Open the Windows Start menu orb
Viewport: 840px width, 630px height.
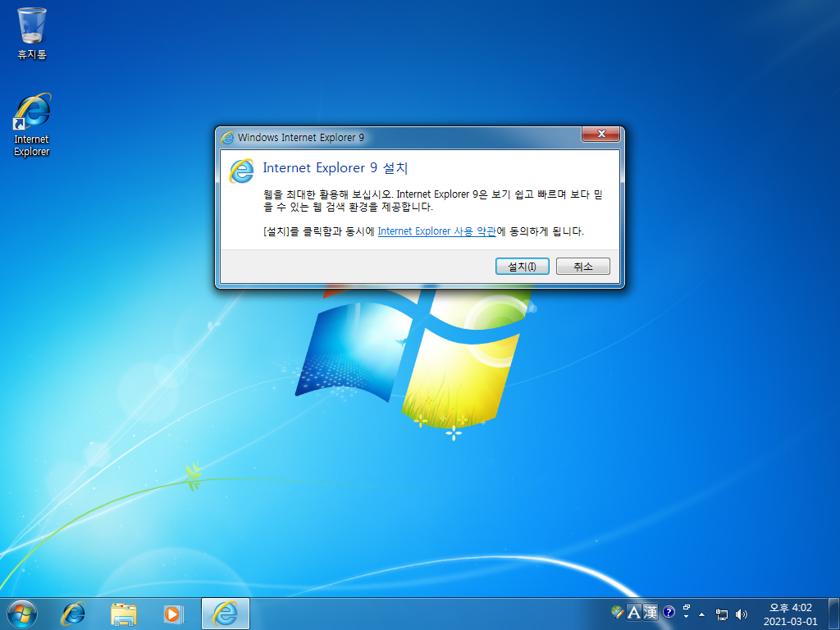(22, 614)
